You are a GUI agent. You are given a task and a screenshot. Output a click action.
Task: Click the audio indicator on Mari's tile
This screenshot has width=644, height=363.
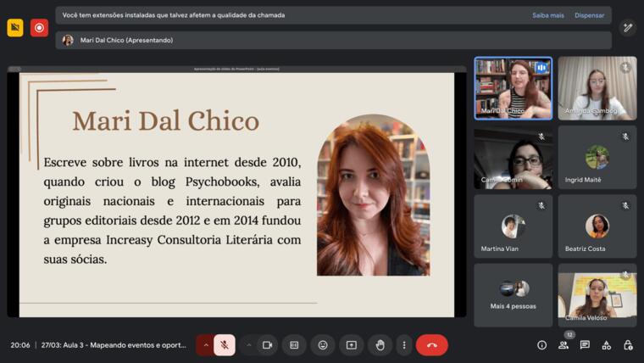[541, 67]
